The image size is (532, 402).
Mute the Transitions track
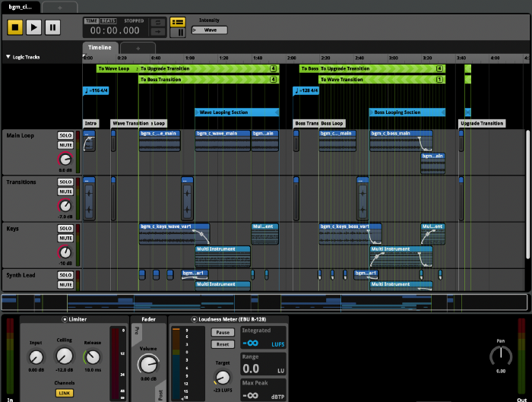(x=65, y=192)
